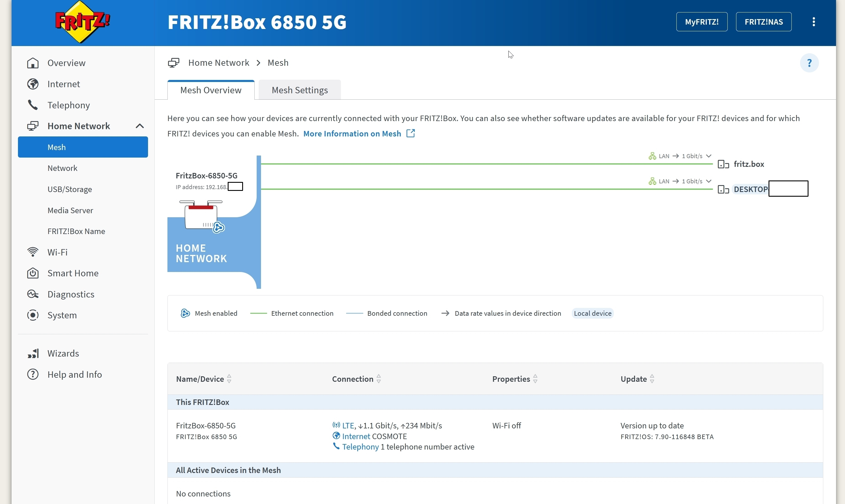Image resolution: width=845 pixels, height=504 pixels.
Task: Click the Wizards bars icon
Action: pyautogui.click(x=33, y=354)
